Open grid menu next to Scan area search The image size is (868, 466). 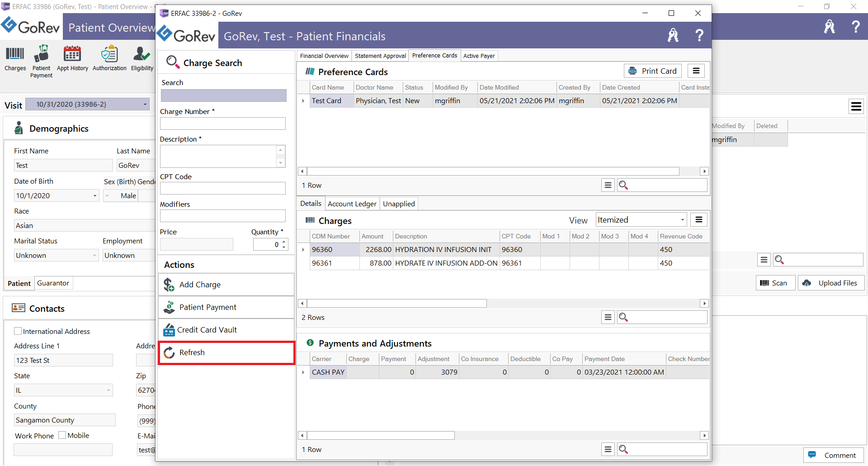tap(764, 260)
